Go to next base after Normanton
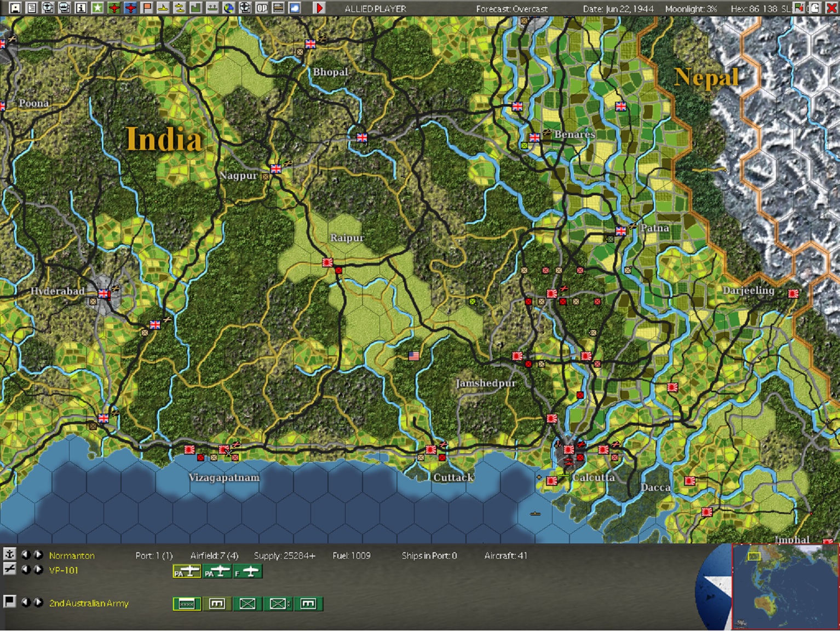The image size is (840, 631). (x=38, y=554)
